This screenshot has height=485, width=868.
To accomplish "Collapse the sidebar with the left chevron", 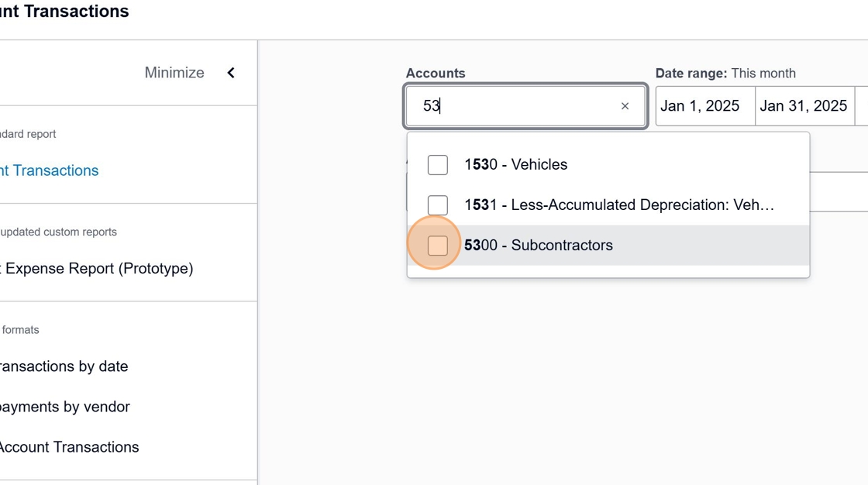I will click(x=231, y=73).
